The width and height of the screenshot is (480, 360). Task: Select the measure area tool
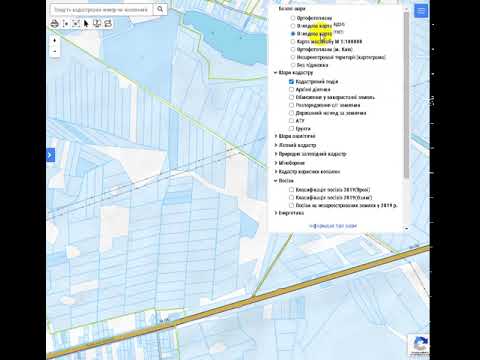click(76, 24)
